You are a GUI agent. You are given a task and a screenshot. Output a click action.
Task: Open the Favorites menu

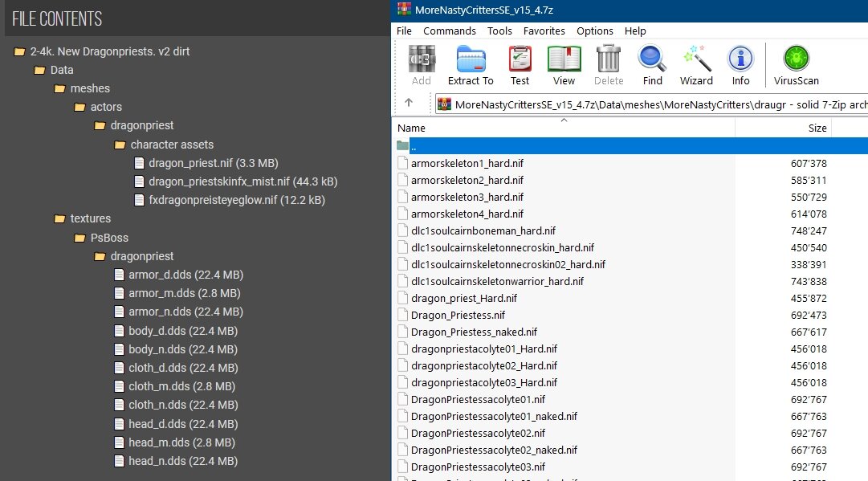(x=544, y=31)
